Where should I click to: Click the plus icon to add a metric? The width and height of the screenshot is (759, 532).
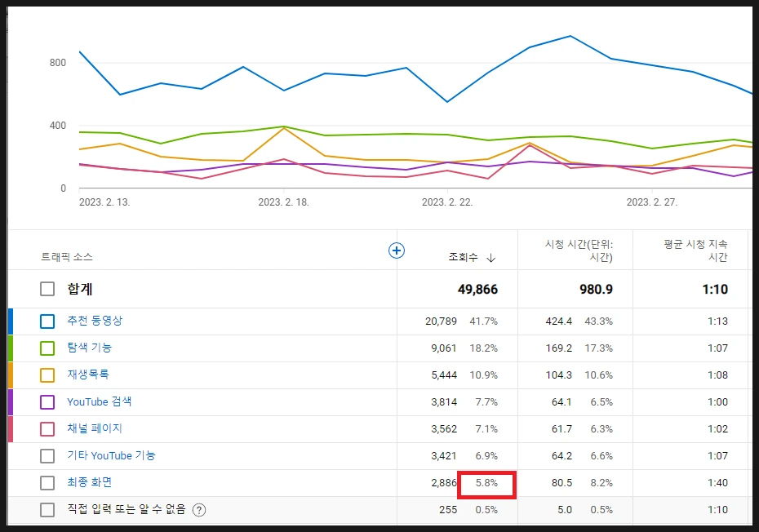(397, 250)
